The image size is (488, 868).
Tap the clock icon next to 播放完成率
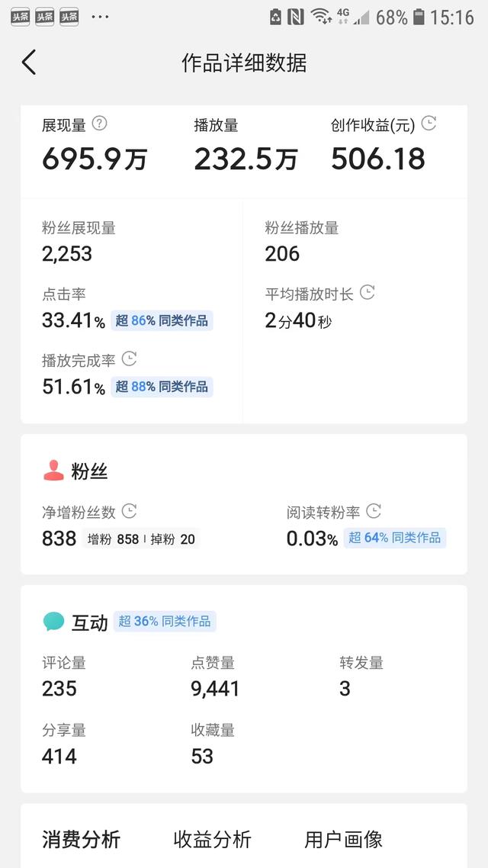[130, 358]
